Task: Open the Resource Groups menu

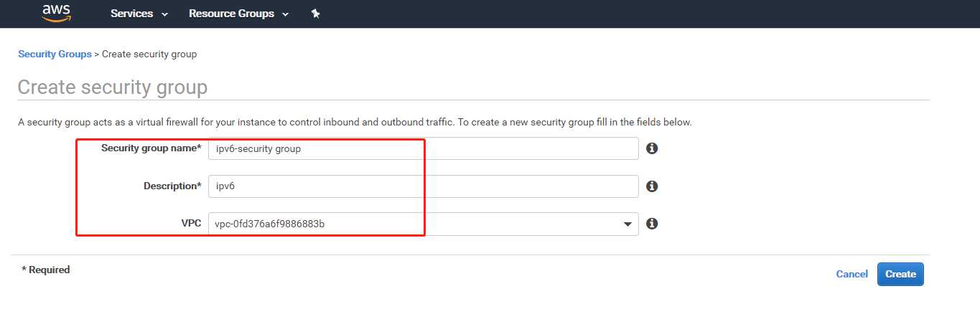Action: (238, 14)
